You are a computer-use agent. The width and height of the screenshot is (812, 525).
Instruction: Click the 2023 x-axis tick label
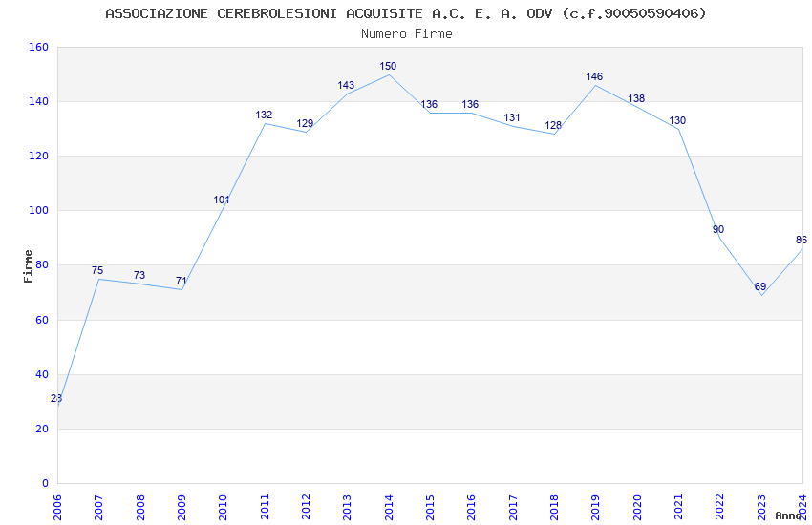point(761,508)
